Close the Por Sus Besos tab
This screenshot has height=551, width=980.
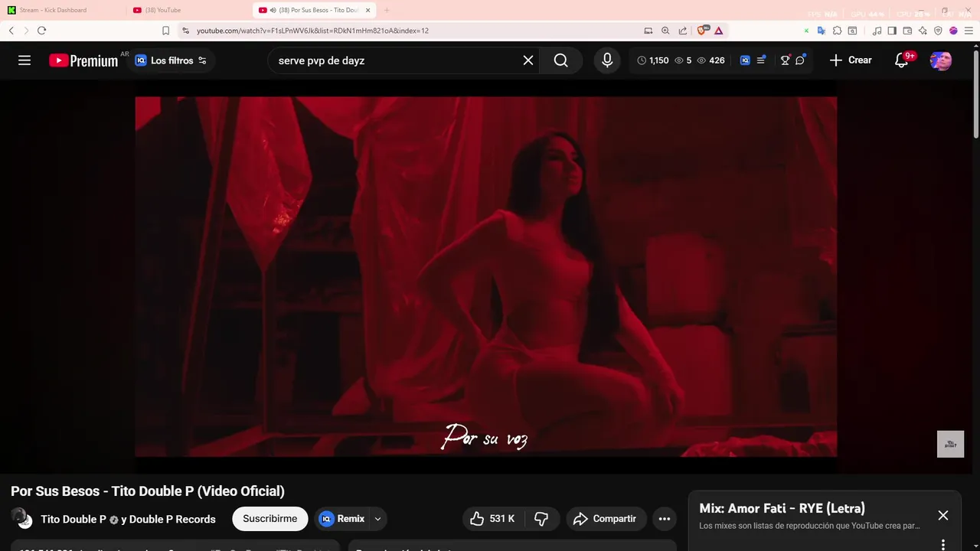pos(368,10)
